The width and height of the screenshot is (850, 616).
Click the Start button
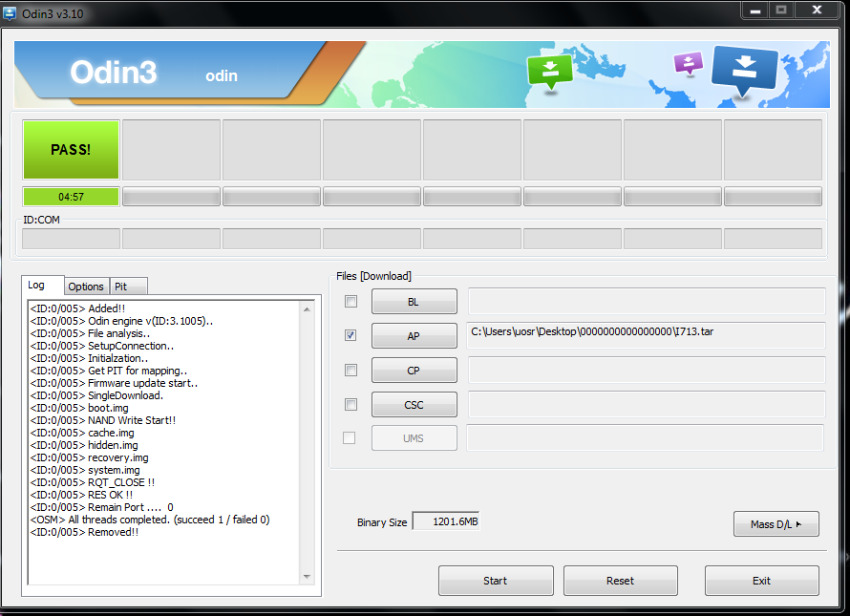point(496,581)
